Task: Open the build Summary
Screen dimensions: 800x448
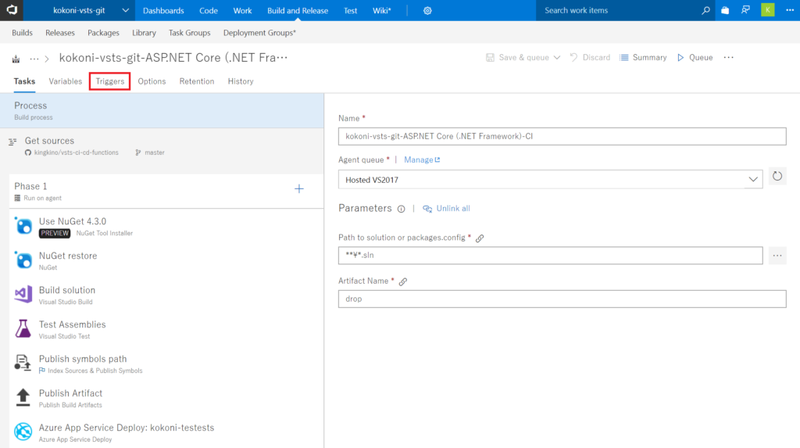Action: (643, 58)
